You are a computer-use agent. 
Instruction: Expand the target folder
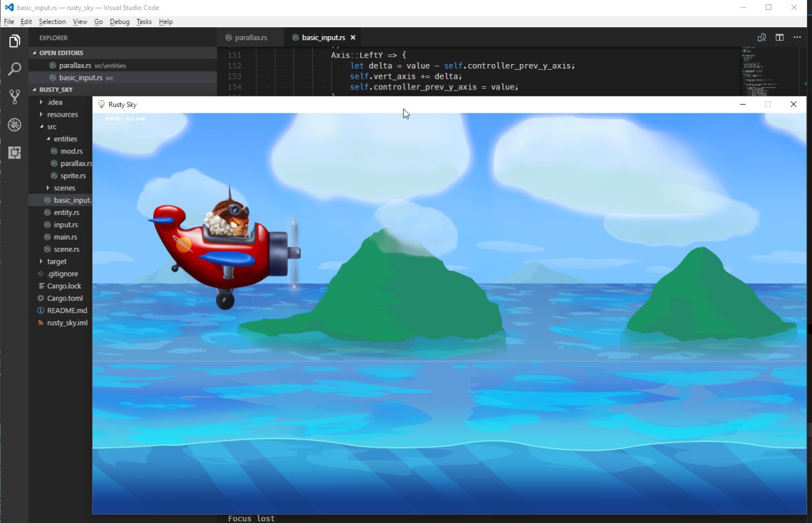tap(41, 262)
